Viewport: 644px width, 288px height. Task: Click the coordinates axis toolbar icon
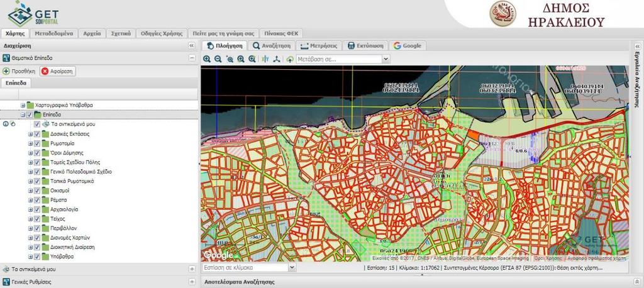tap(265, 59)
